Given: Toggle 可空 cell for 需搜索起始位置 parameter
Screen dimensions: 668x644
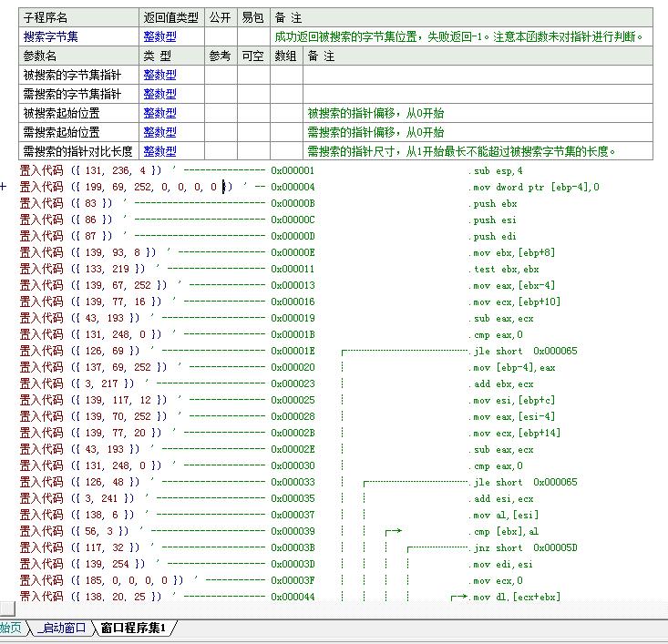Looking at the screenshot, I should tap(252, 132).
